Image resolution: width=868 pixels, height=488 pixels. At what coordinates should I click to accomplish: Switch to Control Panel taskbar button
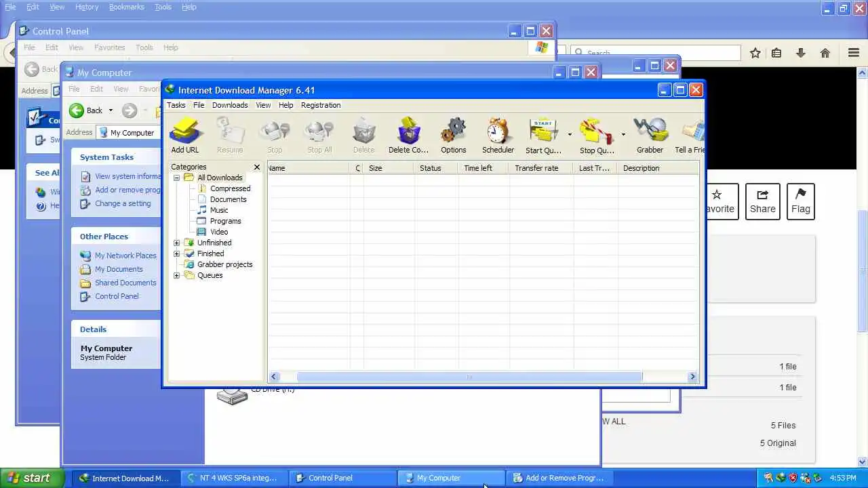pyautogui.click(x=342, y=478)
